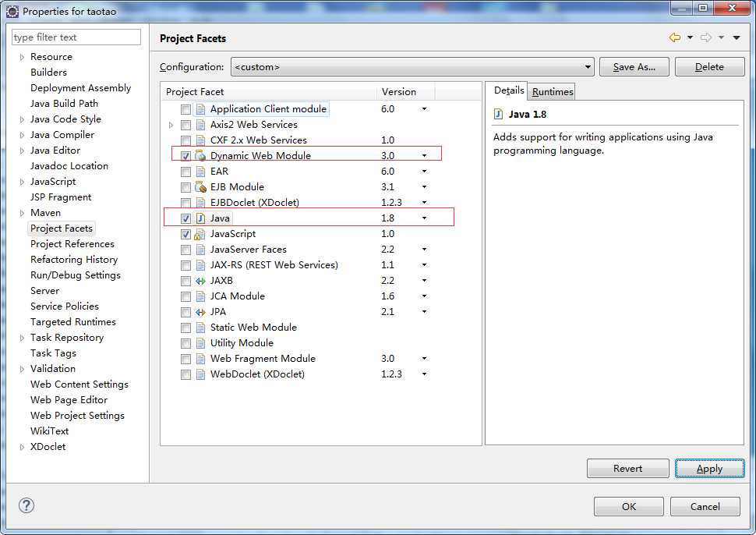
Task: Click the EJBDoclet (XDoclet) facet icon
Action: click(x=200, y=203)
